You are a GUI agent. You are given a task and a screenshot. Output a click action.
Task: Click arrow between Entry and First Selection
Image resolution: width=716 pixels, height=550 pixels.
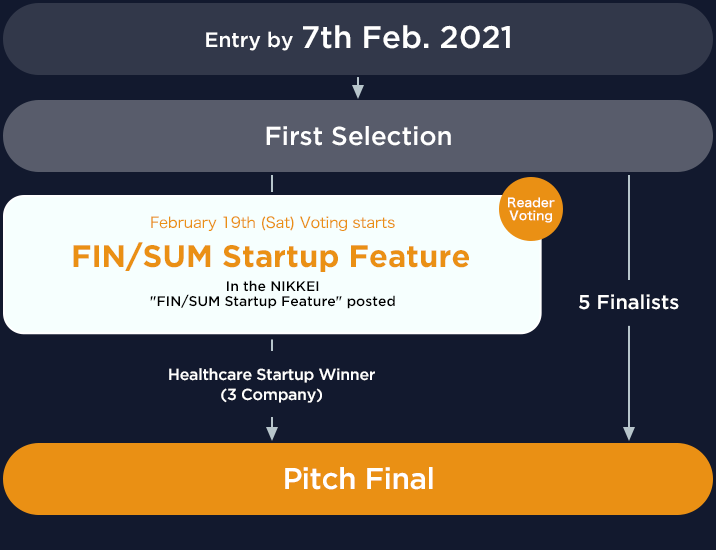[x=358, y=87]
